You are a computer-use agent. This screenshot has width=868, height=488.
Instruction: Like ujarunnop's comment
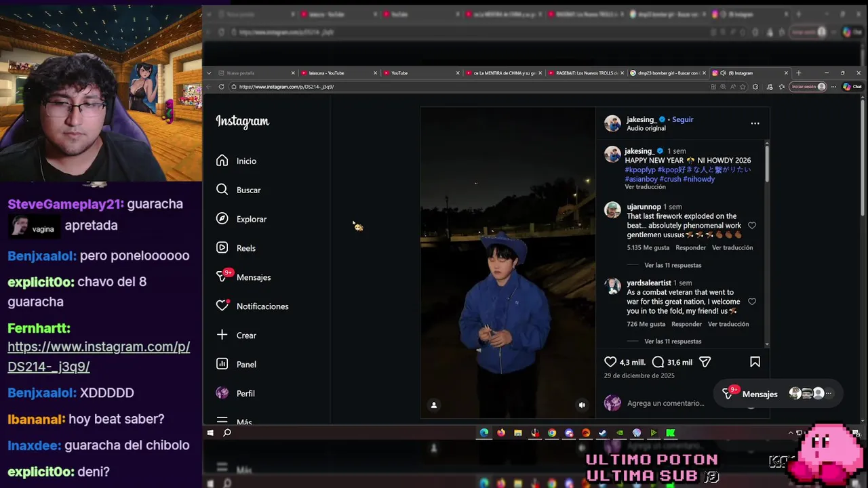752,226
